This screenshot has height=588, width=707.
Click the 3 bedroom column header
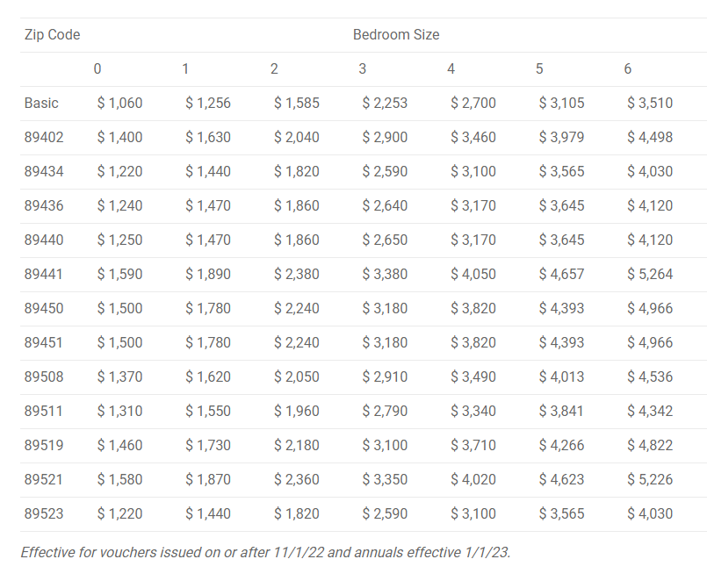click(x=363, y=69)
